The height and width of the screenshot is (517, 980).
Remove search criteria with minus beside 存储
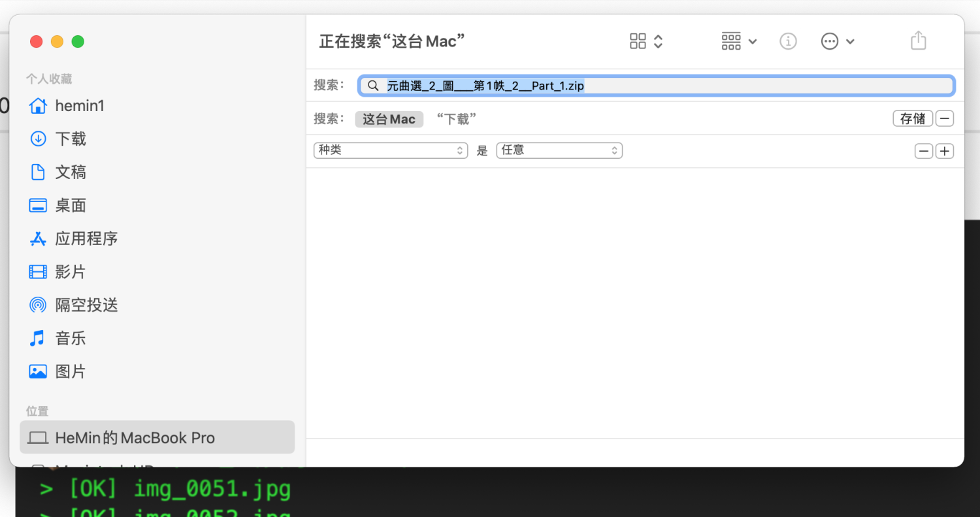pos(945,118)
